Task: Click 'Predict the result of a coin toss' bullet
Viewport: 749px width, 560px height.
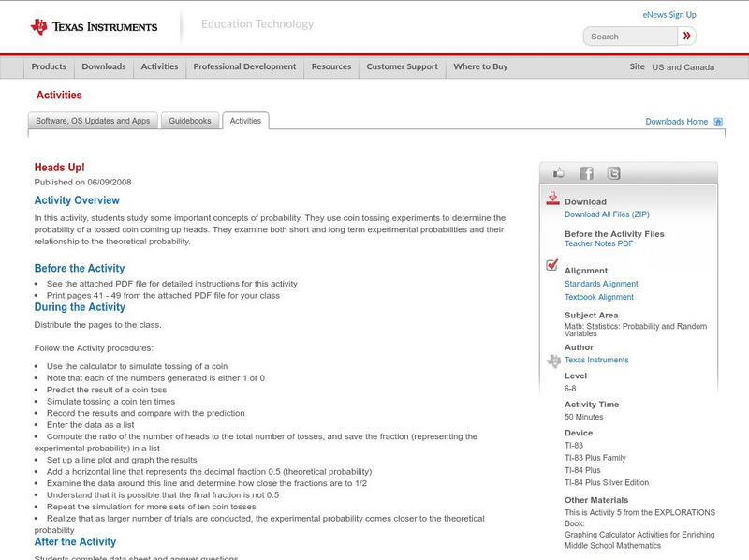Action: coord(107,390)
